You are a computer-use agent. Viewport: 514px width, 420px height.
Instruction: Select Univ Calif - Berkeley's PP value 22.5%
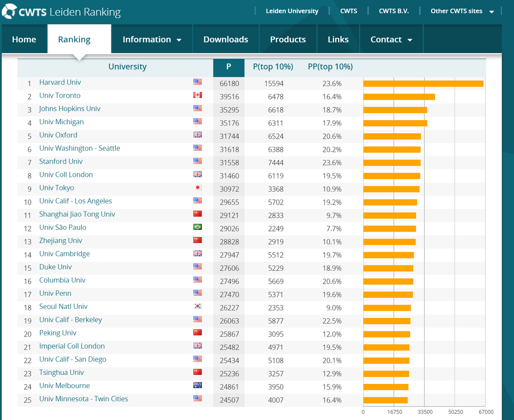332,321
